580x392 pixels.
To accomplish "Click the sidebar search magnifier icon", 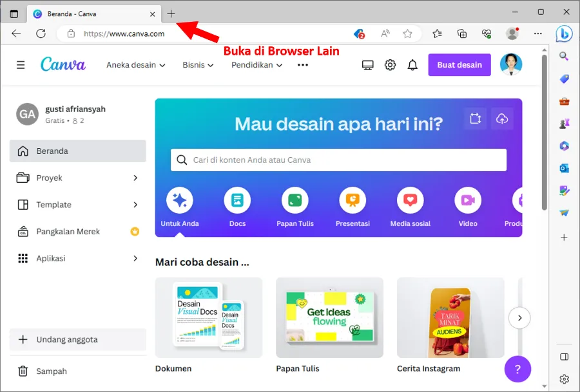I will pyautogui.click(x=564, y=56).
